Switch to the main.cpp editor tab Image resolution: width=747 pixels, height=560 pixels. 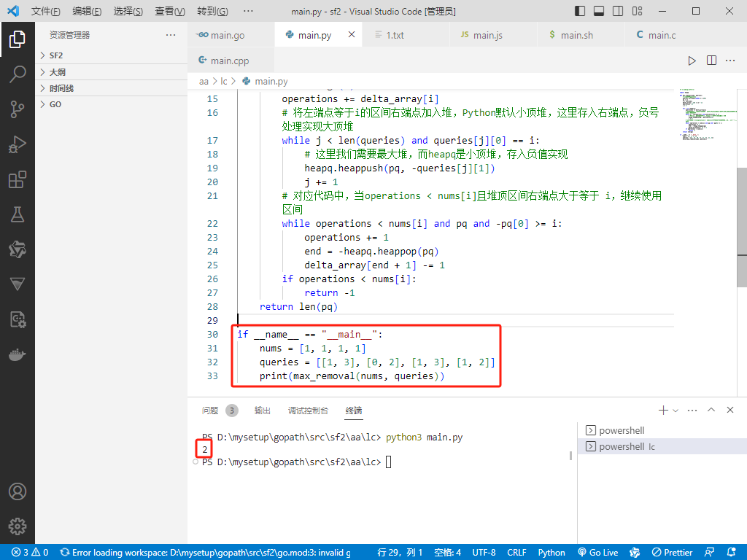tap(231, 61)
